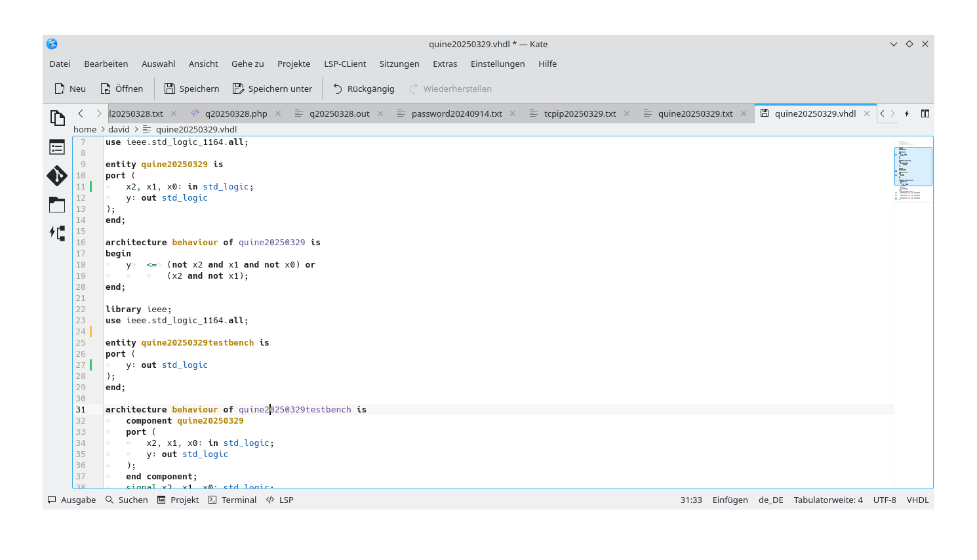Toggle the LSP panel in status bar

pyautogui.click(x=279, y=500)
